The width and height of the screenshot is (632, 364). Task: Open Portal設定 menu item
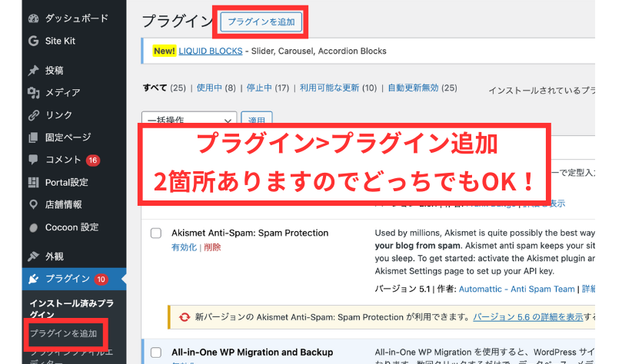66,183
